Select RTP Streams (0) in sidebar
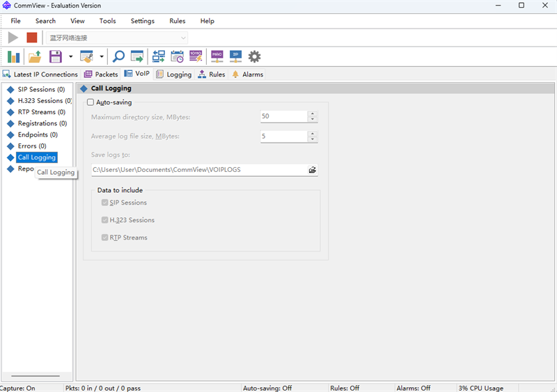The height and width of the screenshot is (392, 557). point(42,112)
